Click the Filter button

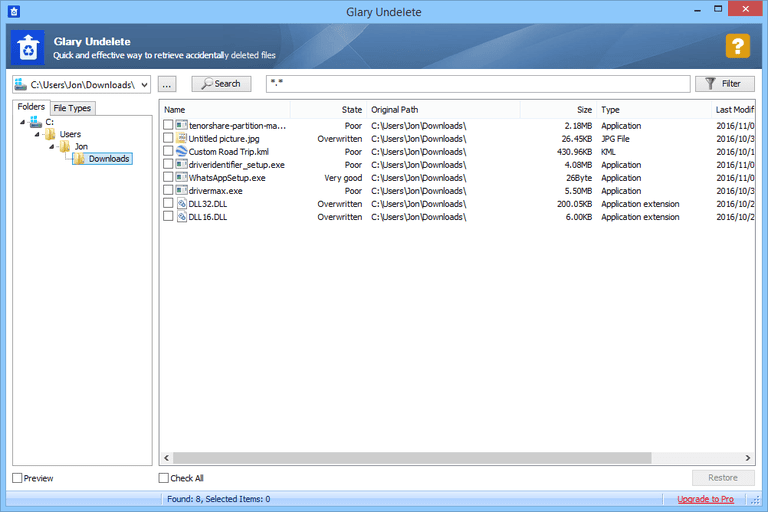coord(724,84)
